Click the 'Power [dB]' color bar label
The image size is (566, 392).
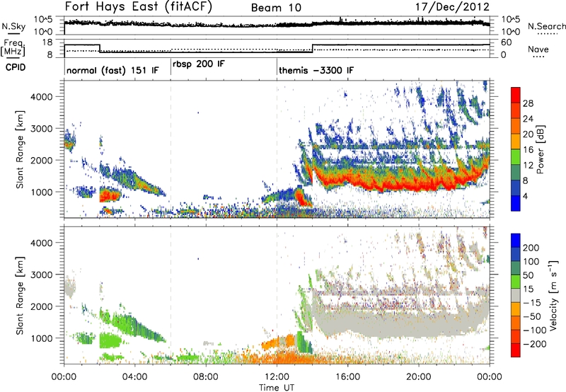coord(540,149)
